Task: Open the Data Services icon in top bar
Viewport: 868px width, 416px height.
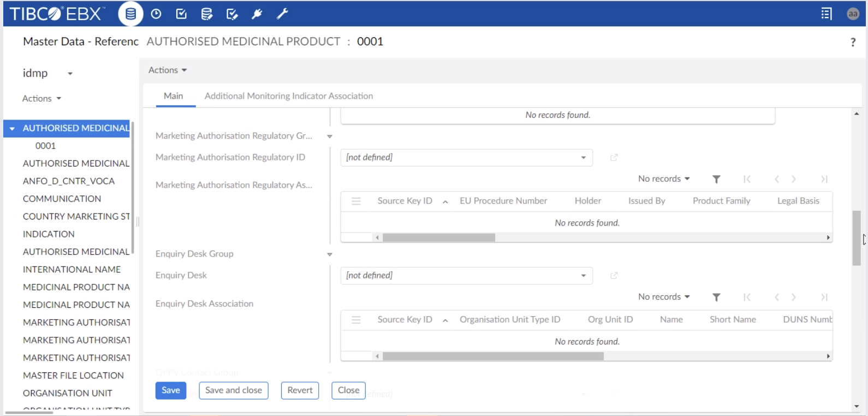Action: (206, 14)
